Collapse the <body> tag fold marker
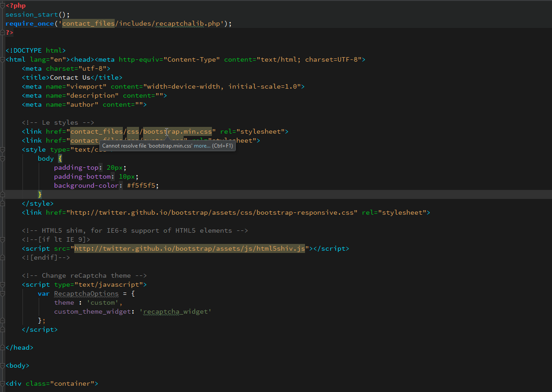This screenshot has width=552, height=392. [x=3, y=365]
